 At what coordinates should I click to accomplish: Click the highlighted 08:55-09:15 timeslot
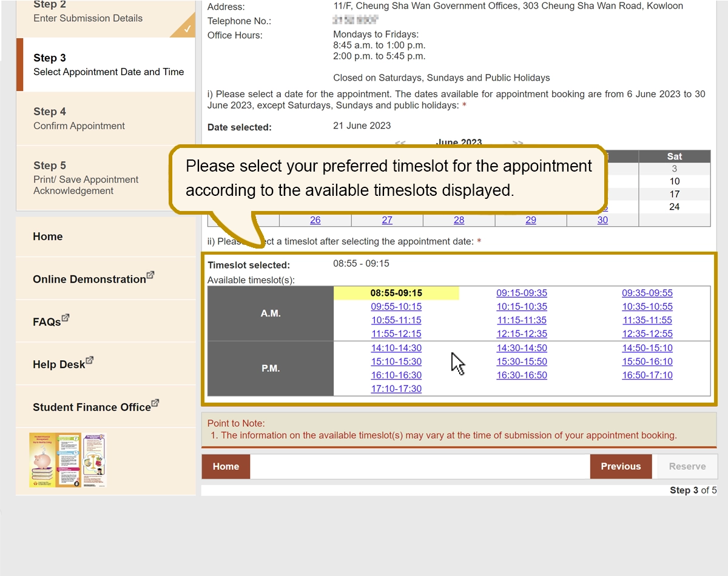396,293
